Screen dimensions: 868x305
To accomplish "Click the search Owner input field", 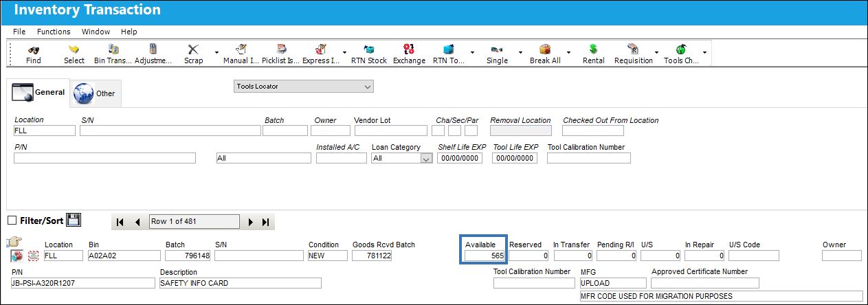I will 331,131.
